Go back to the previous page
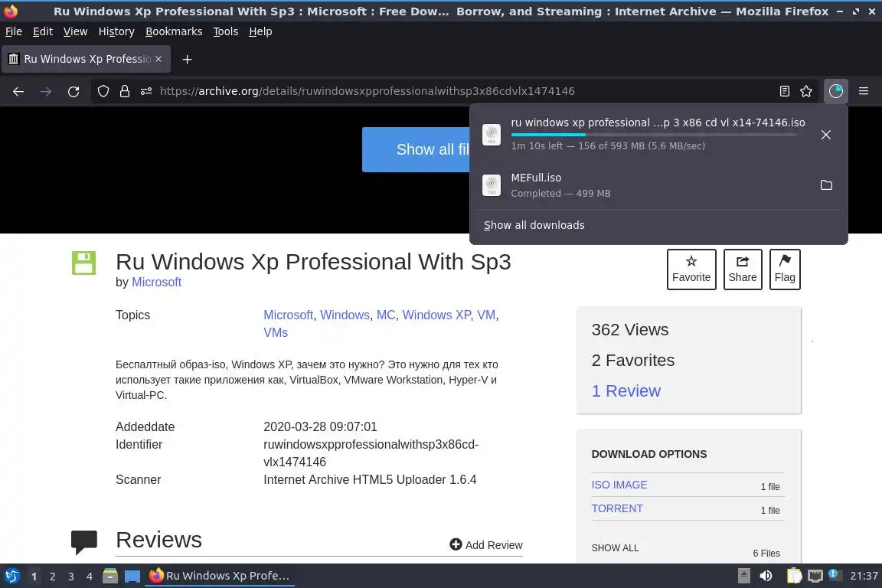The height and width of the screenshot is (588, 882). tap(18, 91)
